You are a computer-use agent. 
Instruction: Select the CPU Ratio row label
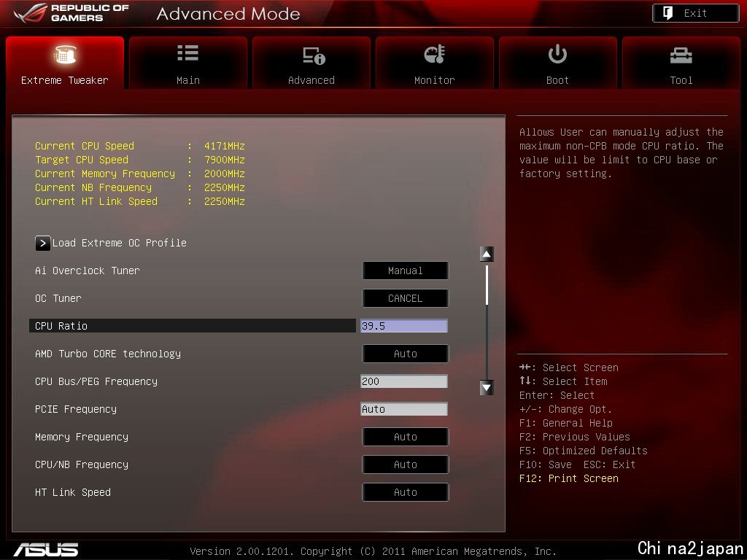coord(61,326)
